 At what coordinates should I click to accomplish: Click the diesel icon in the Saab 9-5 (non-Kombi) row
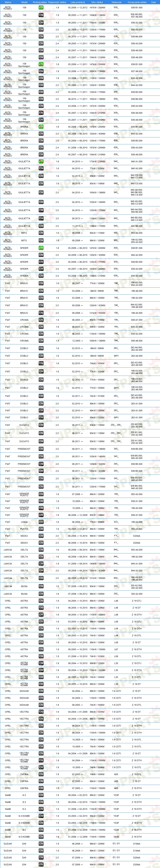tap(41, 830)
